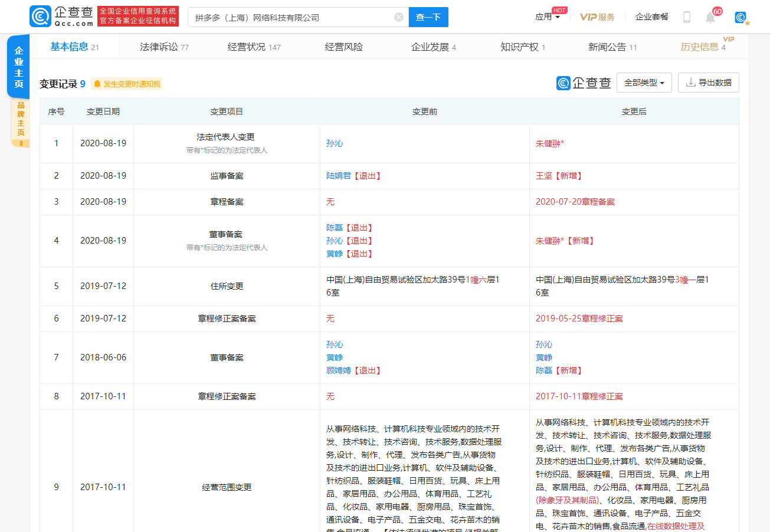Open the user account avatar icon

click(x=741, y=18)
